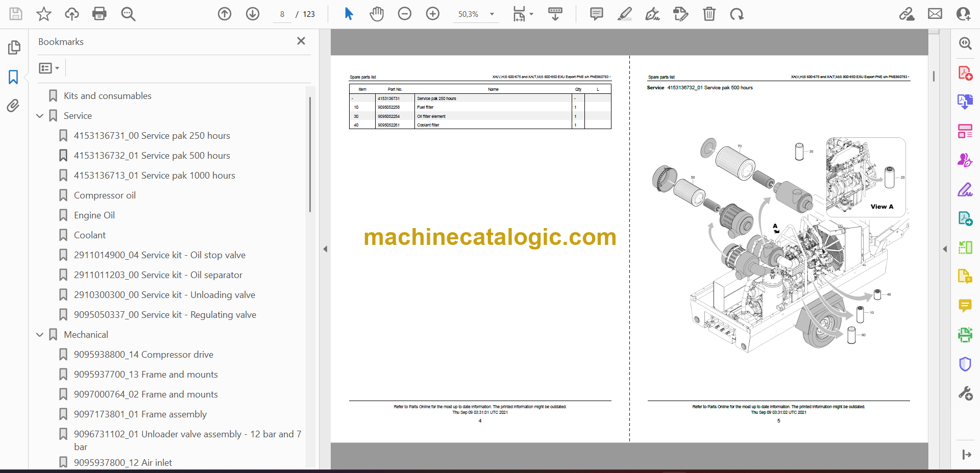Go to next page arrow
Viewport: 980px width, 473px height.
253,14
